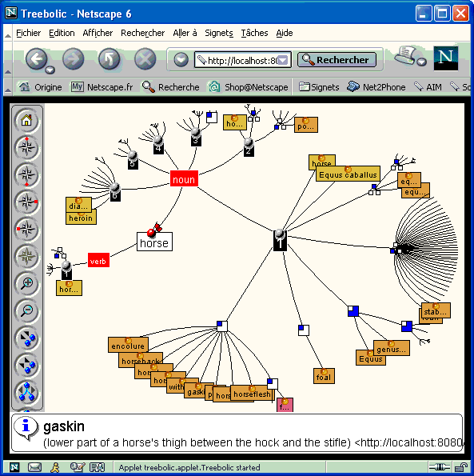Open the Back button history dropdown
The image size is (474, 476).
click(50, 70)
